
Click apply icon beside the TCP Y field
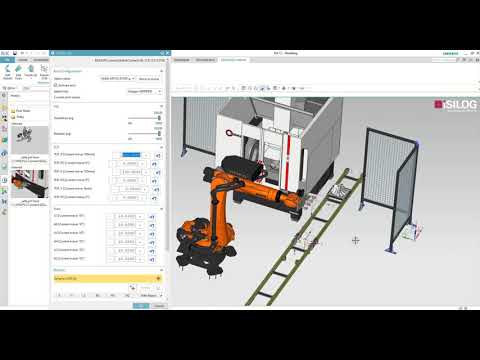tap(158, 172)
